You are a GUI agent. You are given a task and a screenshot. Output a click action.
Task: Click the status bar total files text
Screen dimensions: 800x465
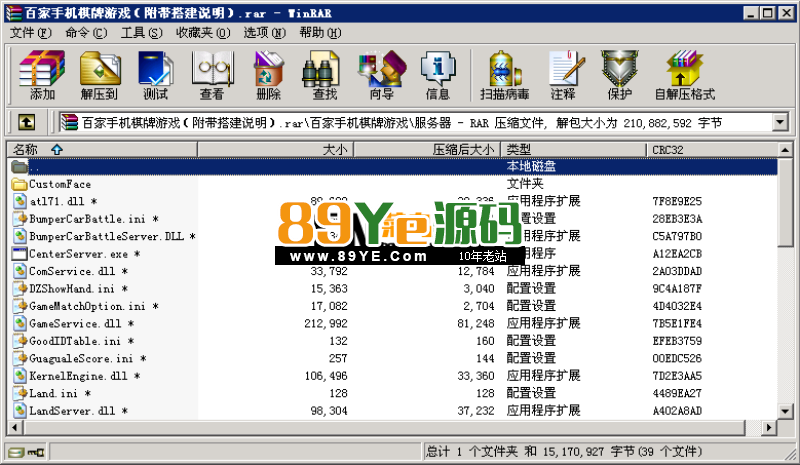tap(564, 451)
